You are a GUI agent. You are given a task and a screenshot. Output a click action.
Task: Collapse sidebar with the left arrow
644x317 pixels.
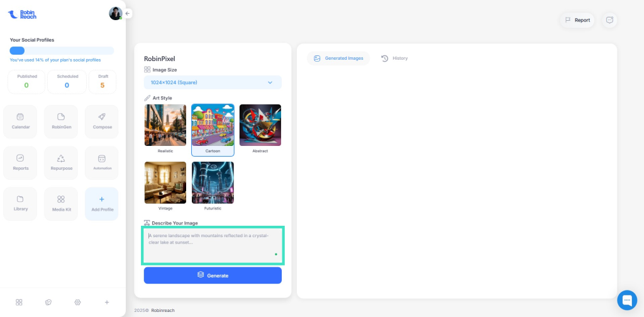coord(128,14)
